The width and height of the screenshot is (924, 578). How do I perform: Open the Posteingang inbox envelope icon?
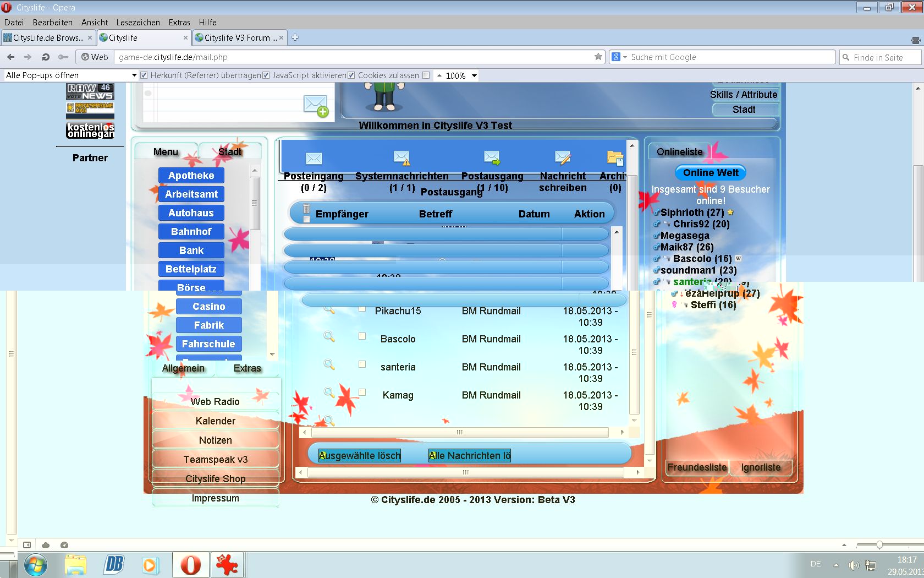pyautogui.click(x=313, y=159)
